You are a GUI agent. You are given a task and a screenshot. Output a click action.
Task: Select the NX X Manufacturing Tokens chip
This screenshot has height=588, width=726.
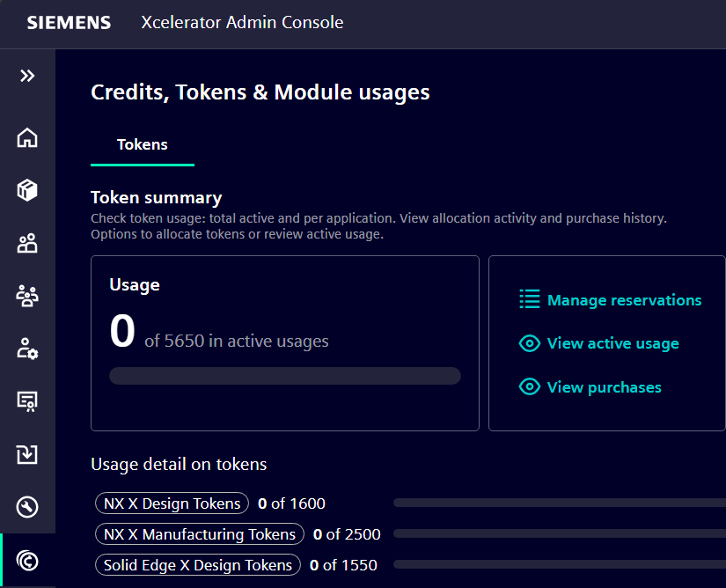point(200,534)
